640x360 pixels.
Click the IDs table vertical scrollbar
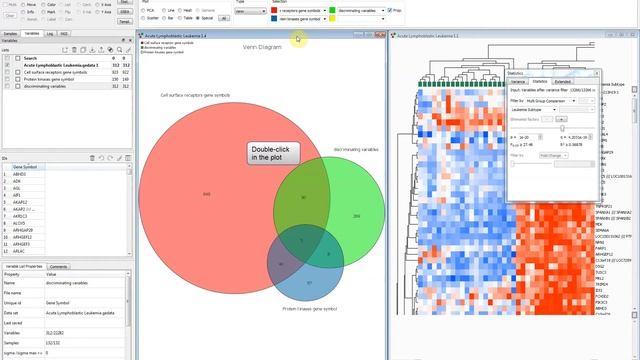129,209
